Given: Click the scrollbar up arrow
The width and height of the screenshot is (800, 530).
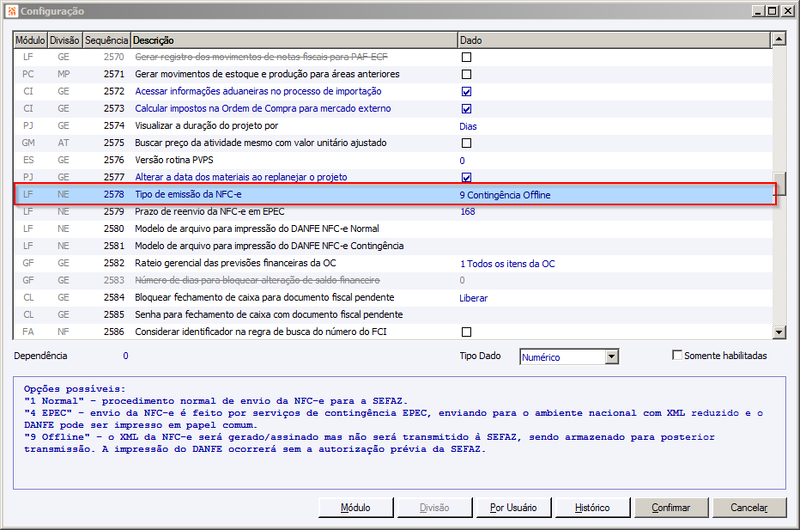Looking at the screenshot, I should click(779, 39).
